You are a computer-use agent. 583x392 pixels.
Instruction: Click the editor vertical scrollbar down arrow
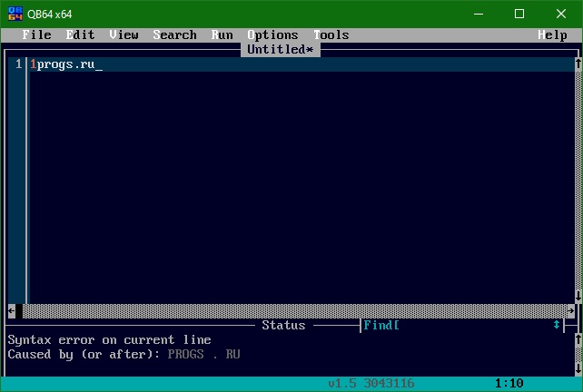pos(578,296)
